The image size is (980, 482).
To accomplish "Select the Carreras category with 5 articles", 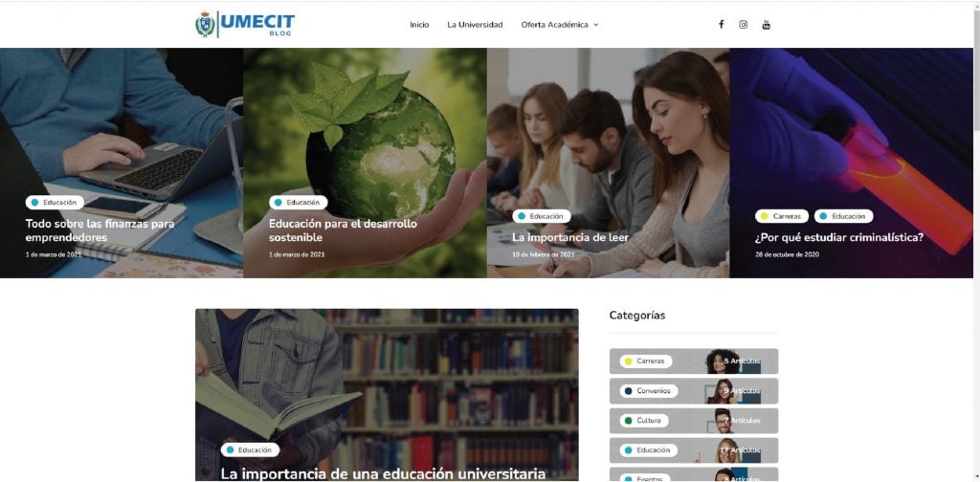I will (x=694, y=361).
